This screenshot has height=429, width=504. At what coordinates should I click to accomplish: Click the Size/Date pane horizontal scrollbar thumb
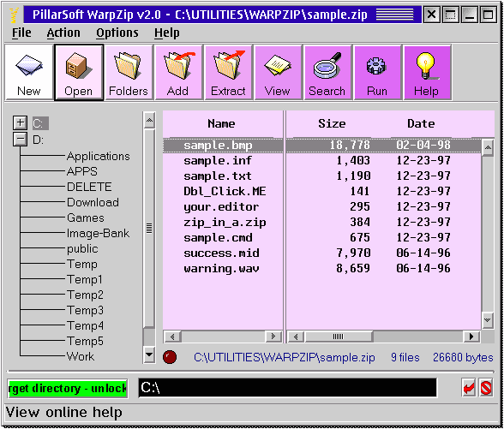coord(339,337)
